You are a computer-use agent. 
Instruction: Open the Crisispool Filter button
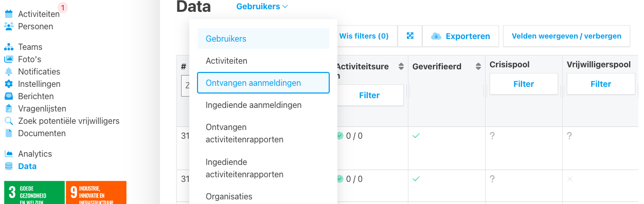click(x=524, y=84)
